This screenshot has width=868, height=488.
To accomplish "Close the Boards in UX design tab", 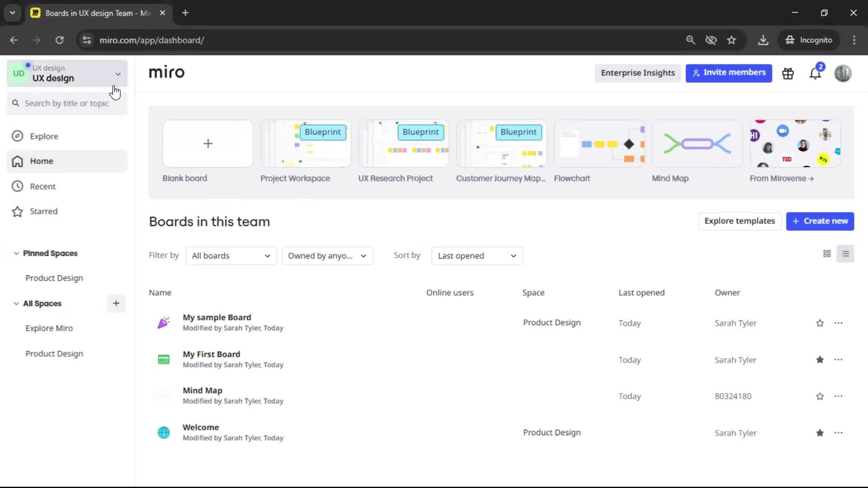I will [x=163, y=13].
